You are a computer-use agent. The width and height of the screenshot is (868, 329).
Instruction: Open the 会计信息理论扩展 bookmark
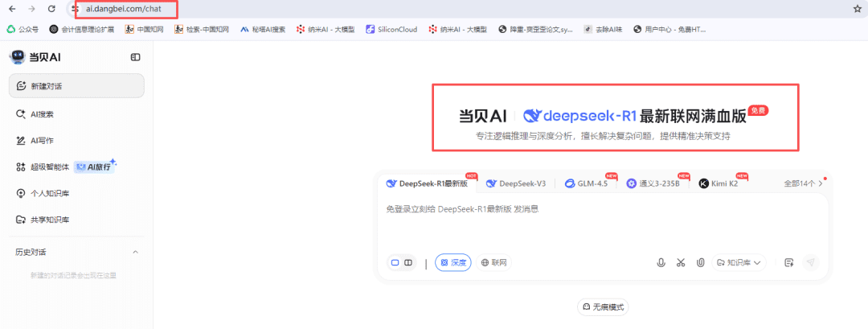pos(82,29)
